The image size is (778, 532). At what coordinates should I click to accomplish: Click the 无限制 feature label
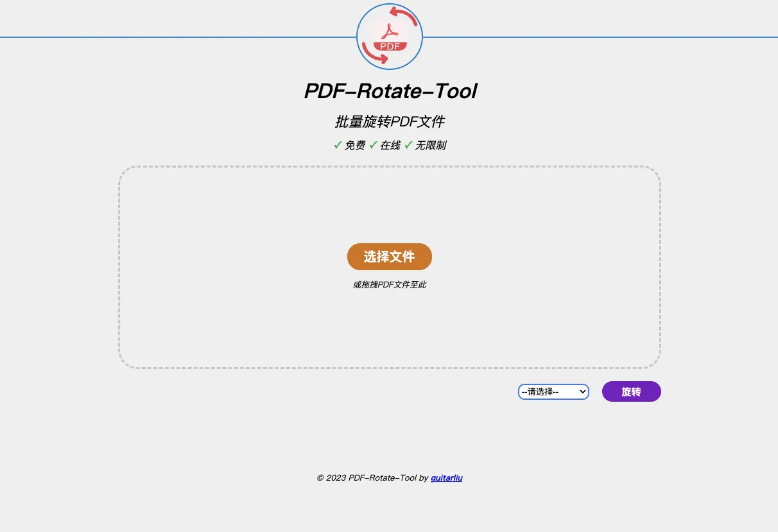click(x=431, y=145)
